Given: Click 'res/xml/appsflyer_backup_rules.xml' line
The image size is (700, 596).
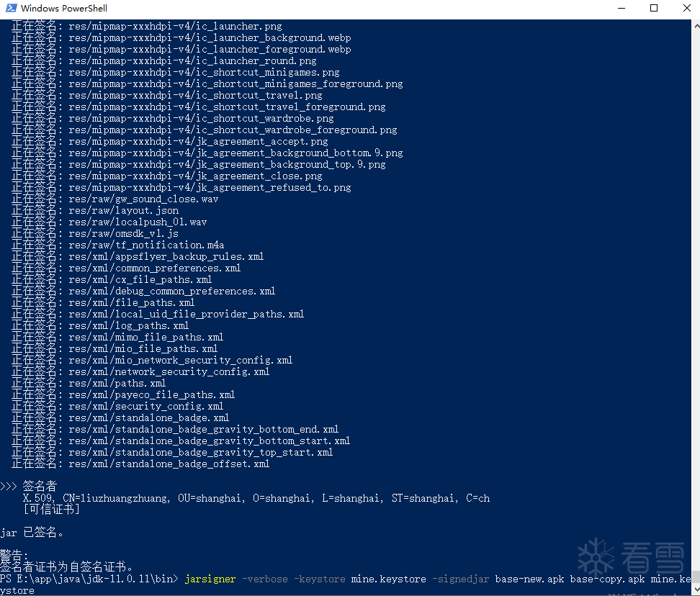Looking at the screenshot, I should click(138, 256).
